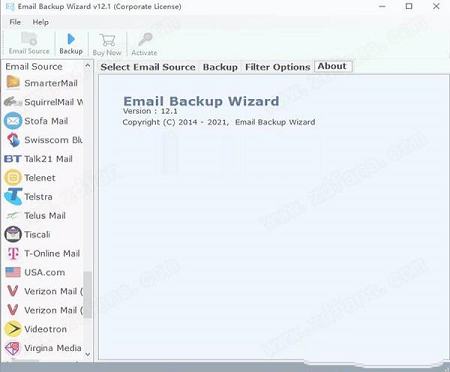Select the SquirrelMail source icon
Image resolution: width=450 pixels, height=372 pixels.
click(13, 101)
